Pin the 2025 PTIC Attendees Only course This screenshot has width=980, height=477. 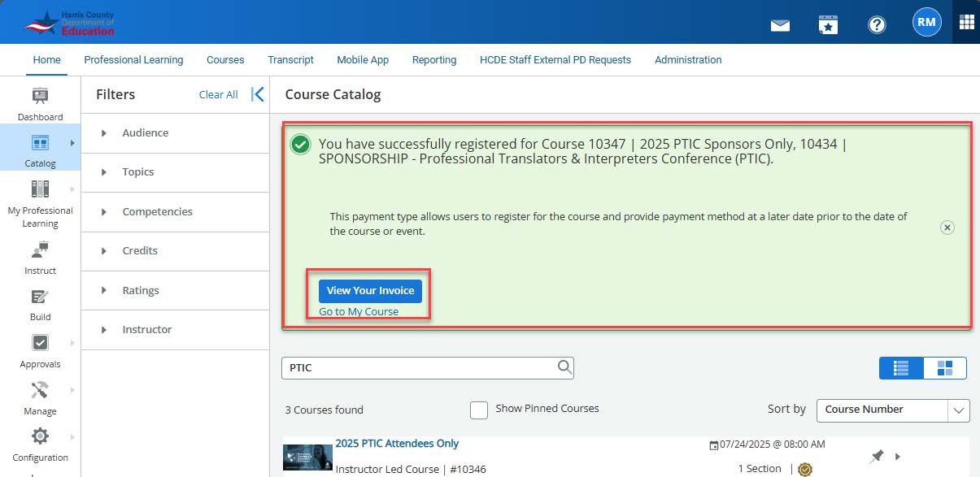pyautogui.click(x=876, y=457)
